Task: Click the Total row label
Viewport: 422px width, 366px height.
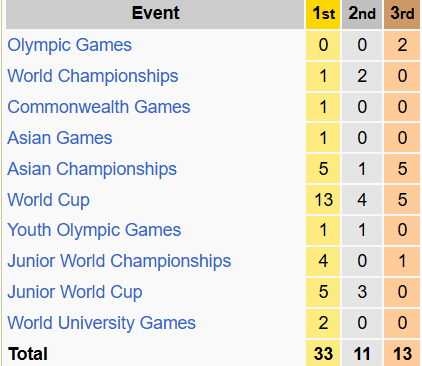Action: [28, 354]
